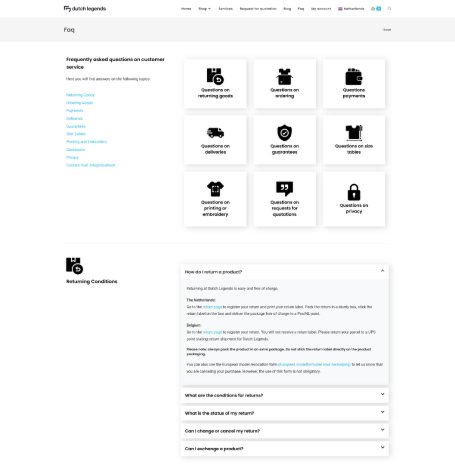Screen dimensions: 455x465
Task: Open the Netherlands country selector
Action: click(351, 9)
